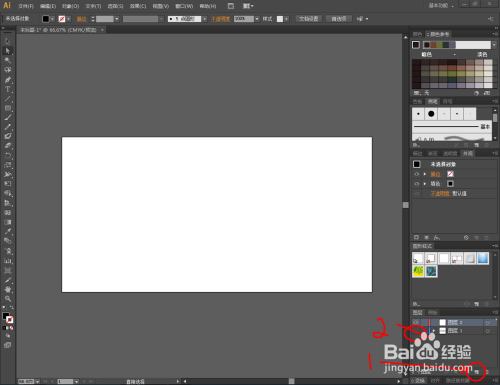Click the orange opacity link in Appearance panel

440,193
